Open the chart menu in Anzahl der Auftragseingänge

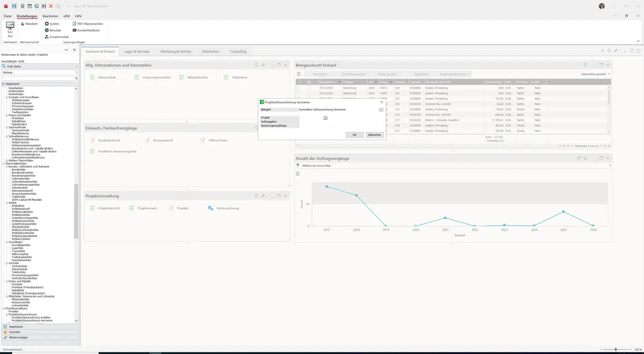tap(298, 173)
